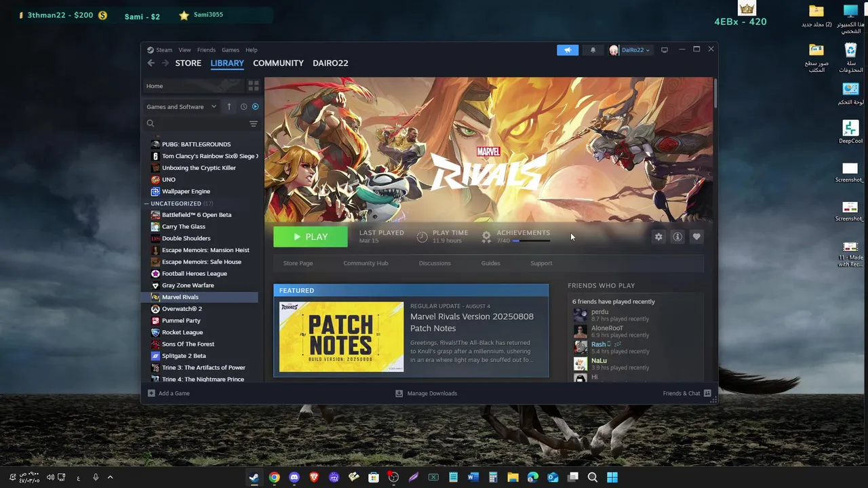Open the Discussions link
The image size is (868, 488).
[x=435, y=263]
